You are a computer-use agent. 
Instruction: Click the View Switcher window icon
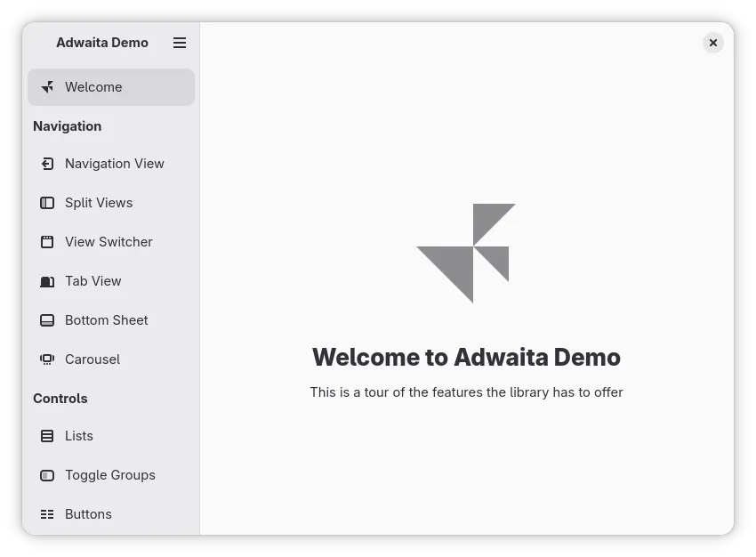tap(47, 242)
